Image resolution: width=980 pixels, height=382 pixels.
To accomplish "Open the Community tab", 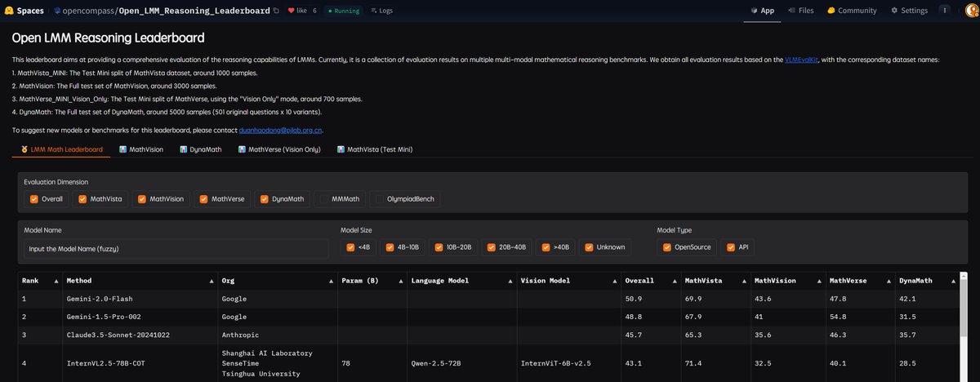I will 851,11.
